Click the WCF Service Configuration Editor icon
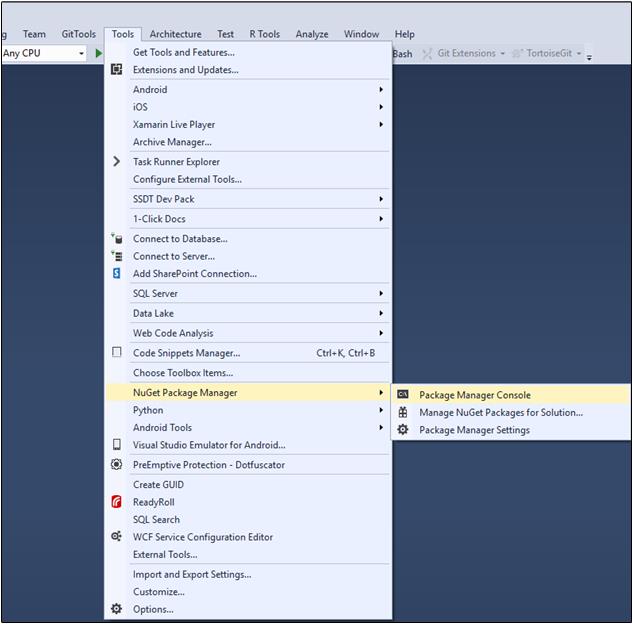 pyautogui.click(x=116, y=536)
